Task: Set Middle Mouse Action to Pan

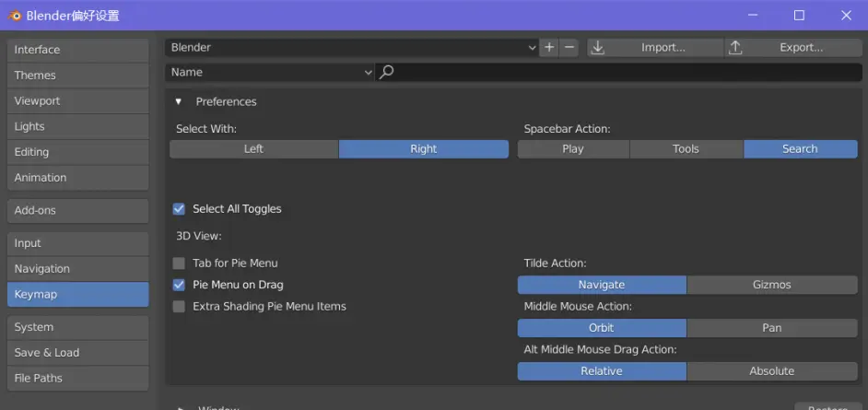Action: click(771, 328)
